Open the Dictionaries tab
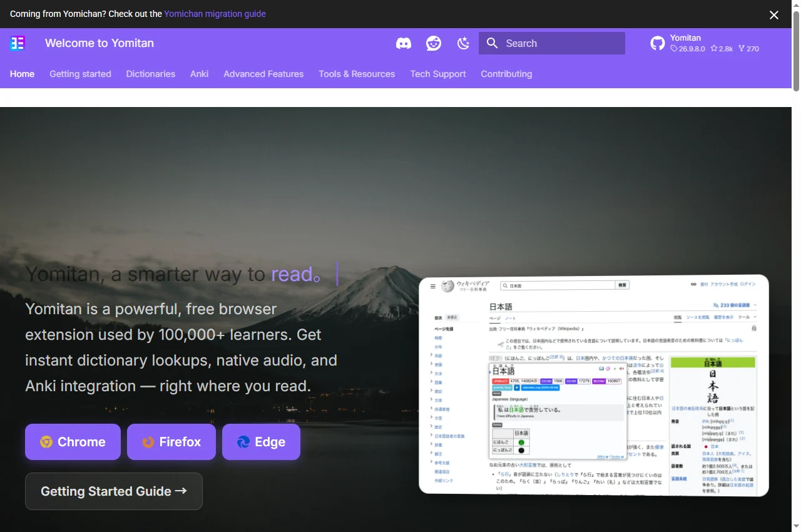The width and height of the screenshot is (801, 532). (x=151, y=74)
